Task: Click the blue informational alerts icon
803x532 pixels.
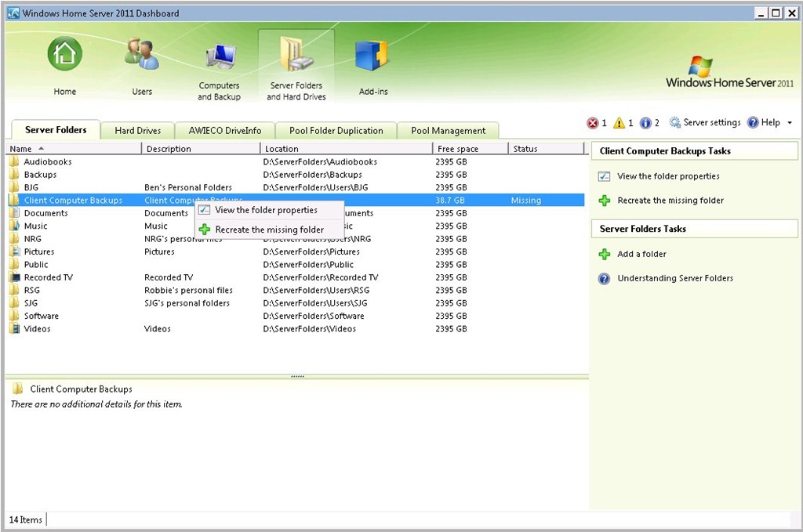Action: point(646,123)
